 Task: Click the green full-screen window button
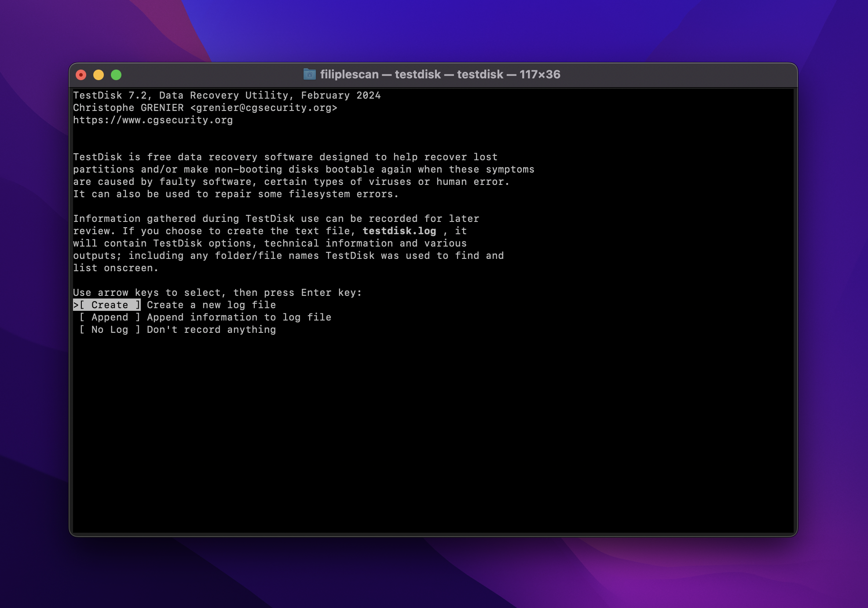coord(116,75)
